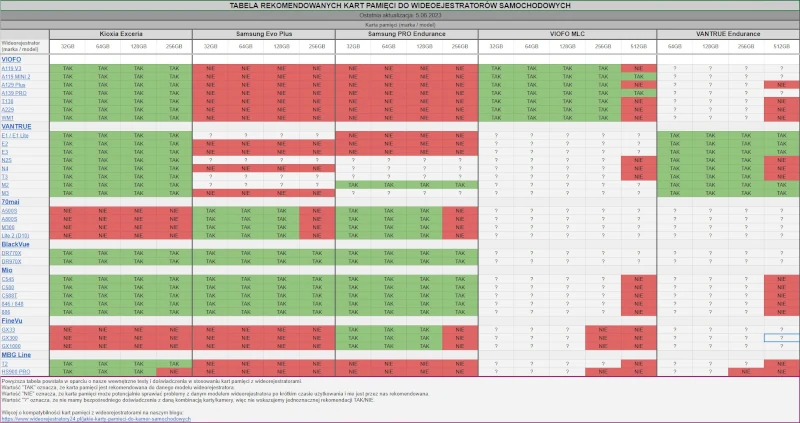This screenshot has width=800, height=423.
Task: Open the T130 model link
Action: tap(7, 101)
